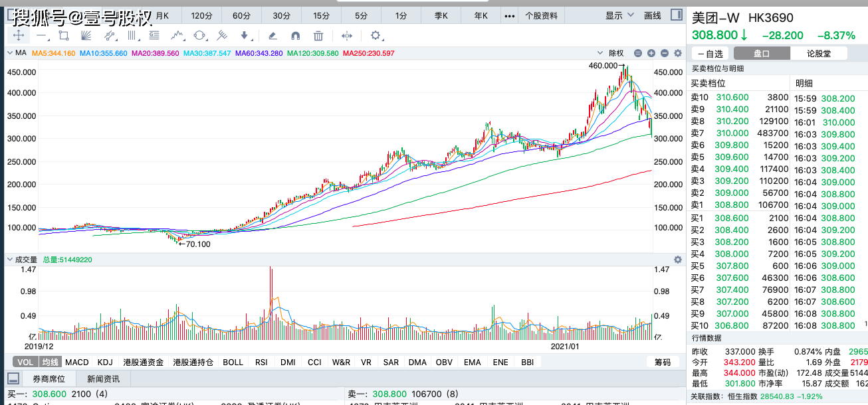Click the 筹码 chip distribution button
Screen dimensions: 868x405
coord(662,362)
